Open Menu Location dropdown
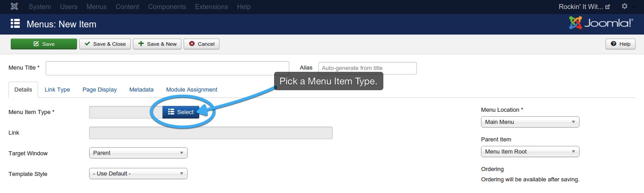 pos(530,122)
